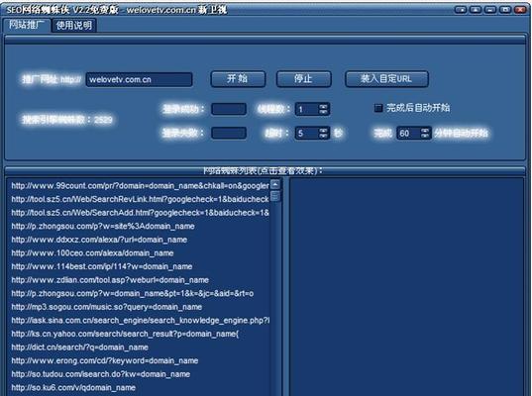This screenshot has height=396, width=532.
Task: Select the p.zhongsou.com w=site%3Adomain_name entry
Action: 140,226
